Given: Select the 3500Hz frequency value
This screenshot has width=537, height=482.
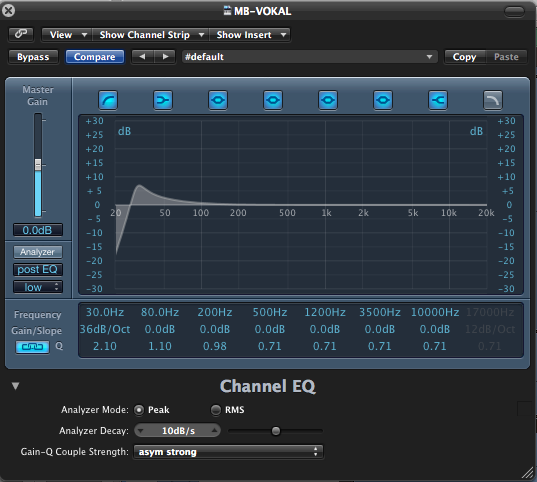Looking at the screenshot, I should pyautogui.click(x=380, y=312).
